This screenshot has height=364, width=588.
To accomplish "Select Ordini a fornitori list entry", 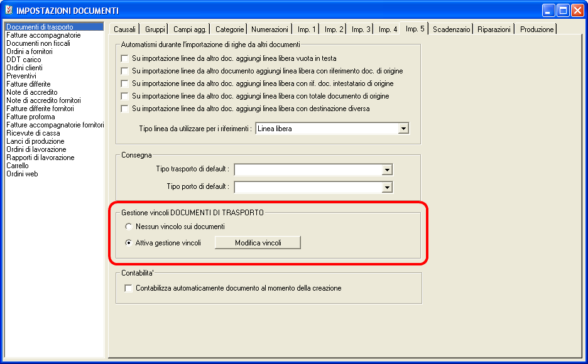I will [x=55, y=51].
